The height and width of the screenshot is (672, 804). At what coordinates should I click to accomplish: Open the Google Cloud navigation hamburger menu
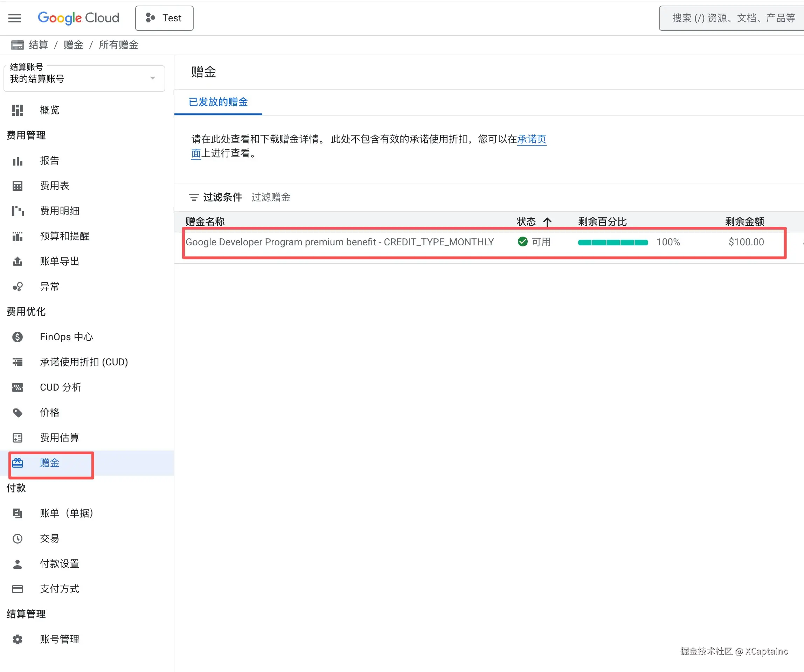tap(15, 18)
